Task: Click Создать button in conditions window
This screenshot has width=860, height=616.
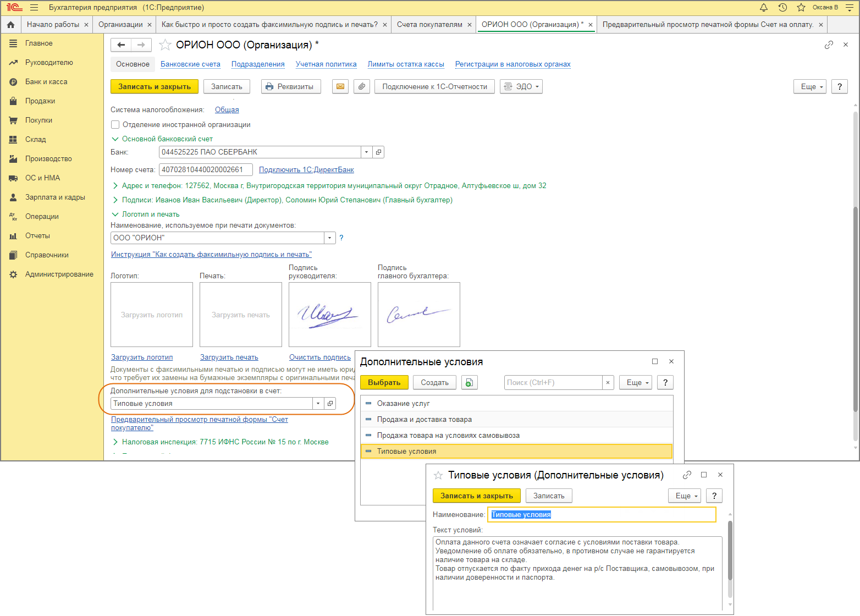Action: (434, 383)
